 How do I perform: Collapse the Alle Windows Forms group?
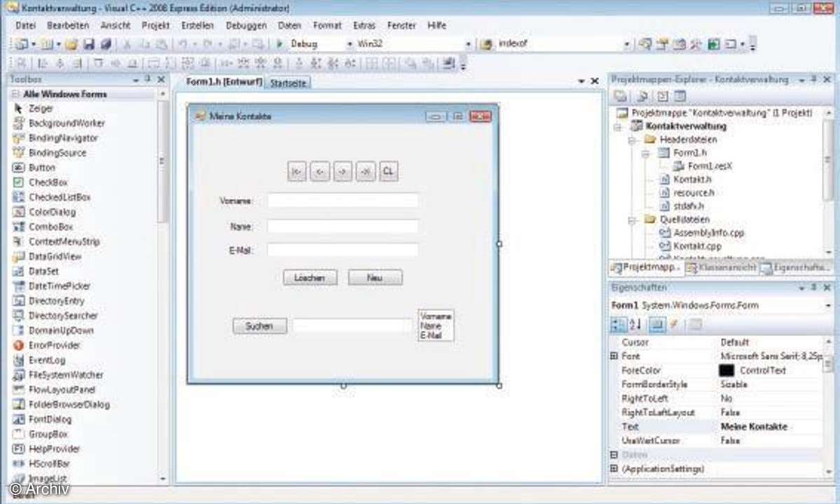(16, 94)
